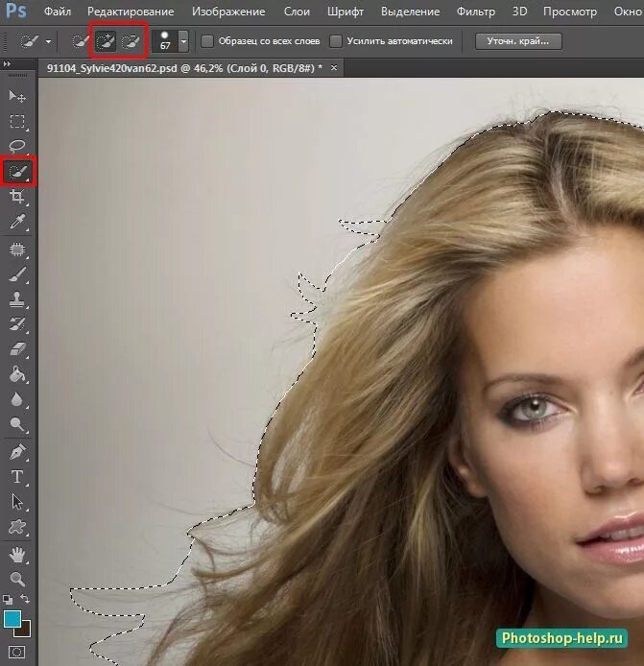Open the Слои menu
Image resolution: width=644 pixels, height=666 pixels.
click(x=297, y=12)
